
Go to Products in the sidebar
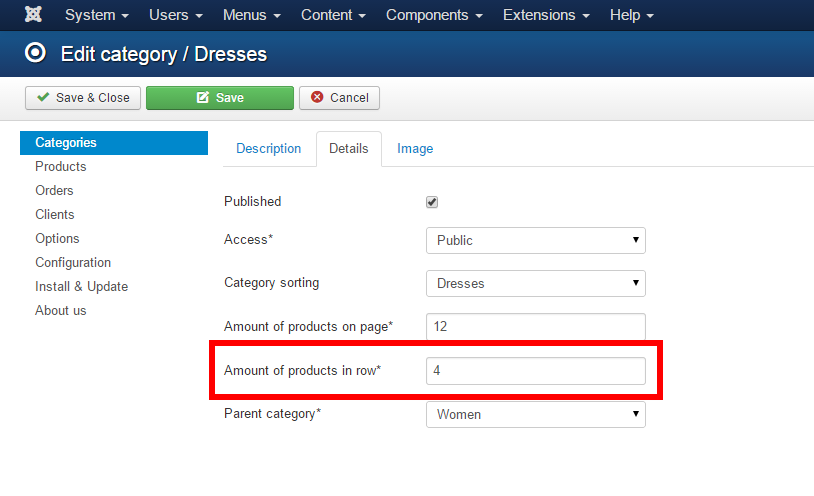pos(61,167)
